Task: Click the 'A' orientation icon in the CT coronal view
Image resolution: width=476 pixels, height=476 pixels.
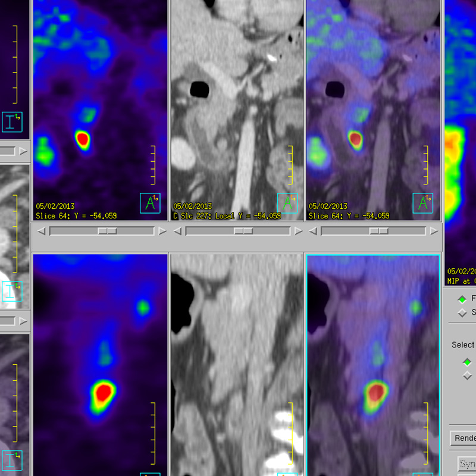Action: coord(287,203)
